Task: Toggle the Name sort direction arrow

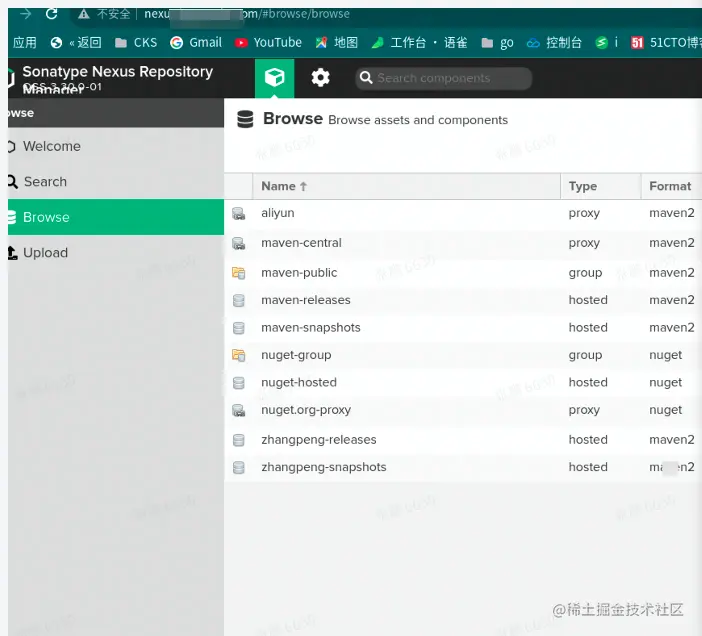Action: click(x=304, y=186)
